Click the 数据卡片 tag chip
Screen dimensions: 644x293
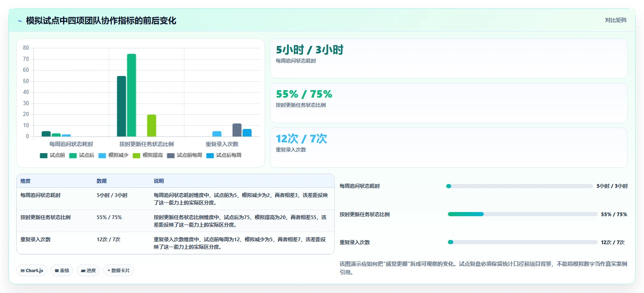tap(119, 270)
